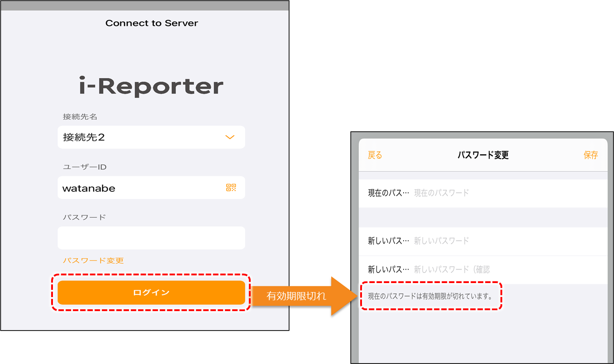This screenshot has height=364, width=614.
Task: Click the パスワード変更 dialog title
Action: (x=483, y=155)
